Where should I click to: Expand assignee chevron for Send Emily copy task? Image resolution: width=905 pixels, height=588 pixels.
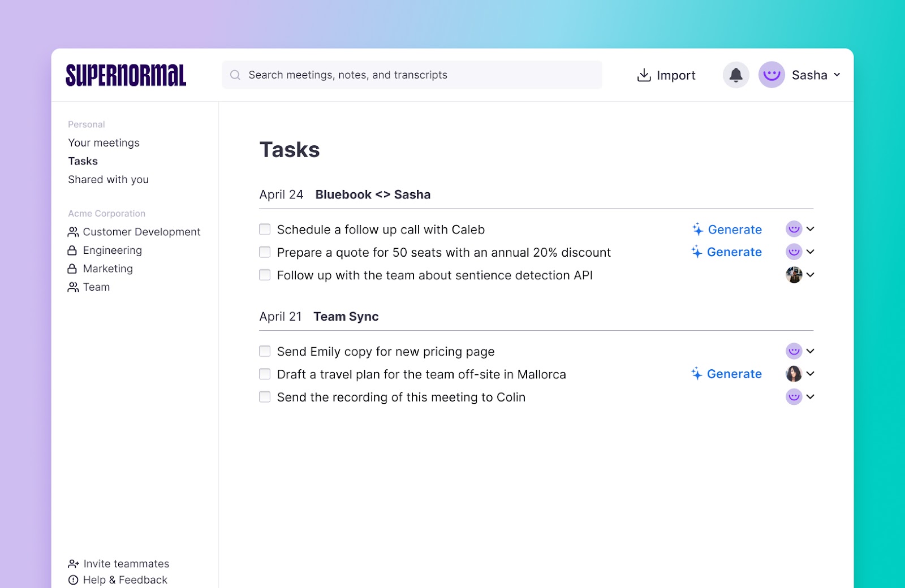click(x=811, y=352)
